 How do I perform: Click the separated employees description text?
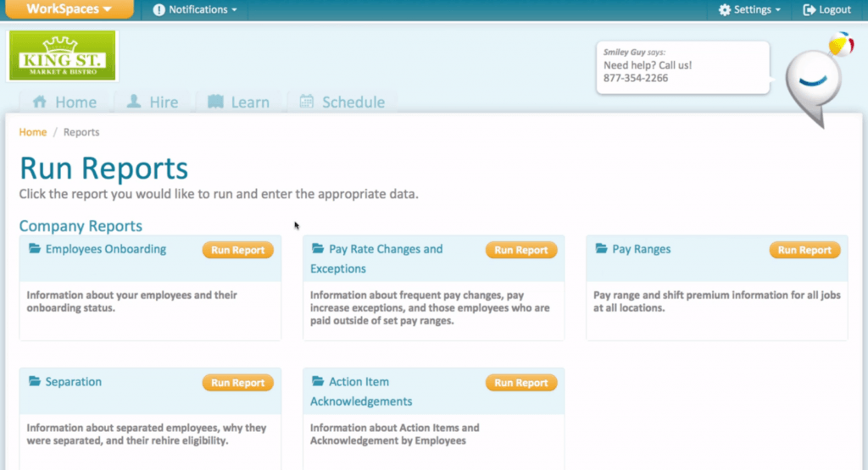click(146, 434)
